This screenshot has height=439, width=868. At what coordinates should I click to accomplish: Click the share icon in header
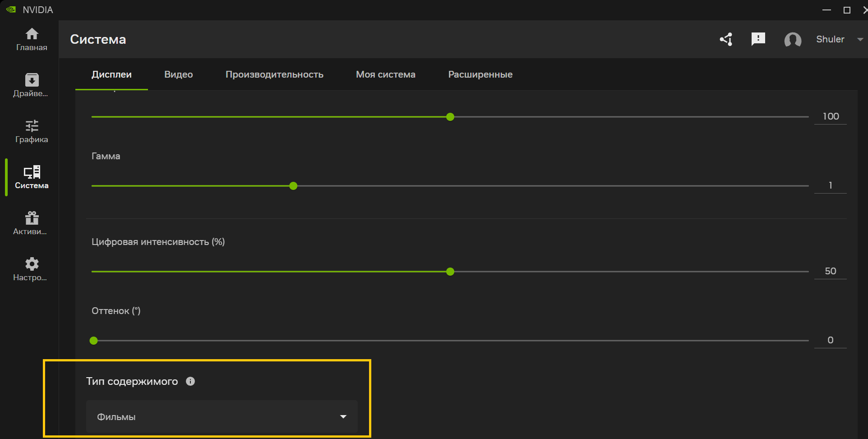click(x=725, y=39)
